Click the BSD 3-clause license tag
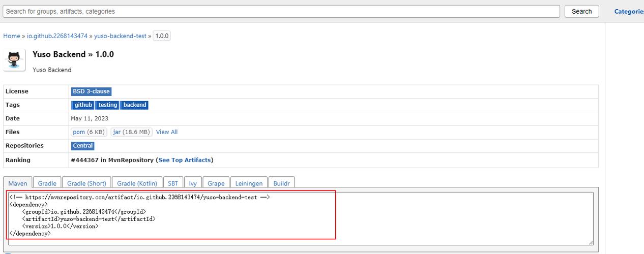644x254 pixels. (91, 91)
